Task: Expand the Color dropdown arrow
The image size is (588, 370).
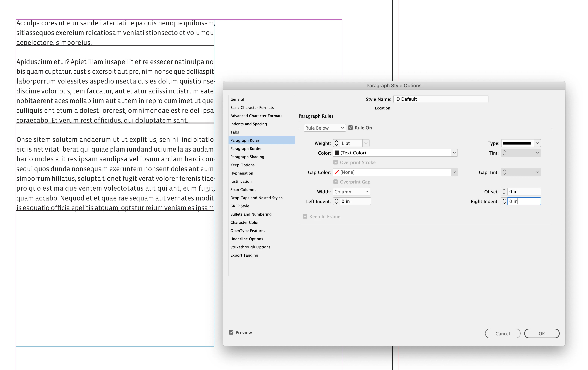Action: (x=454, y=153)
